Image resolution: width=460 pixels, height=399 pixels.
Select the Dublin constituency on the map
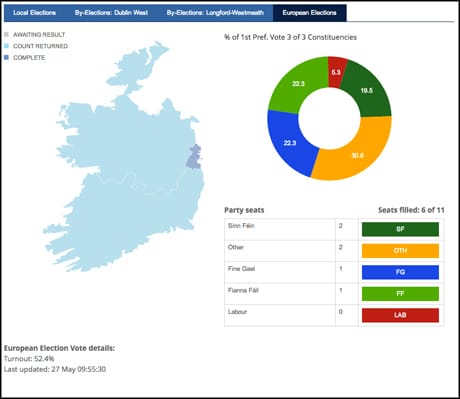pyautogui.click(x=194, y=157)
